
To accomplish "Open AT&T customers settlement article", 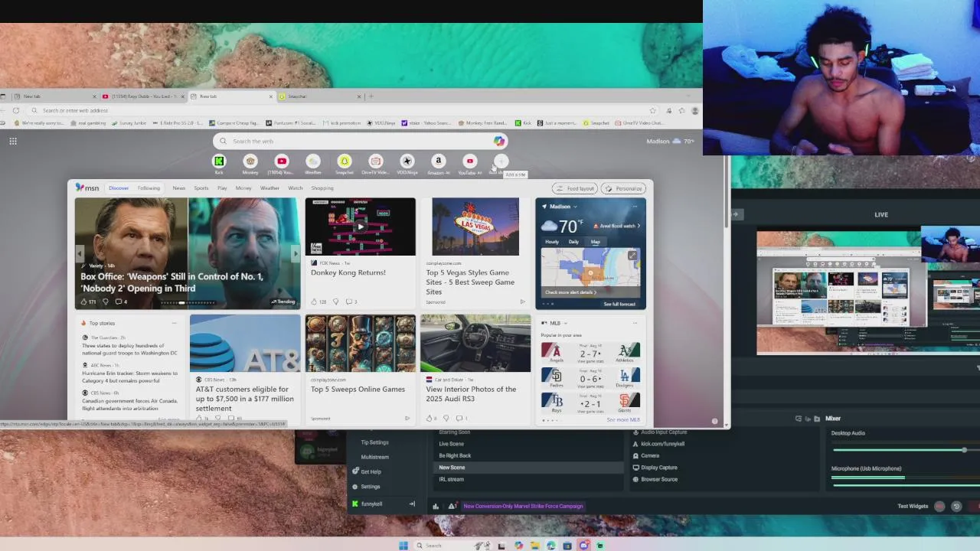I will [245, 399].
